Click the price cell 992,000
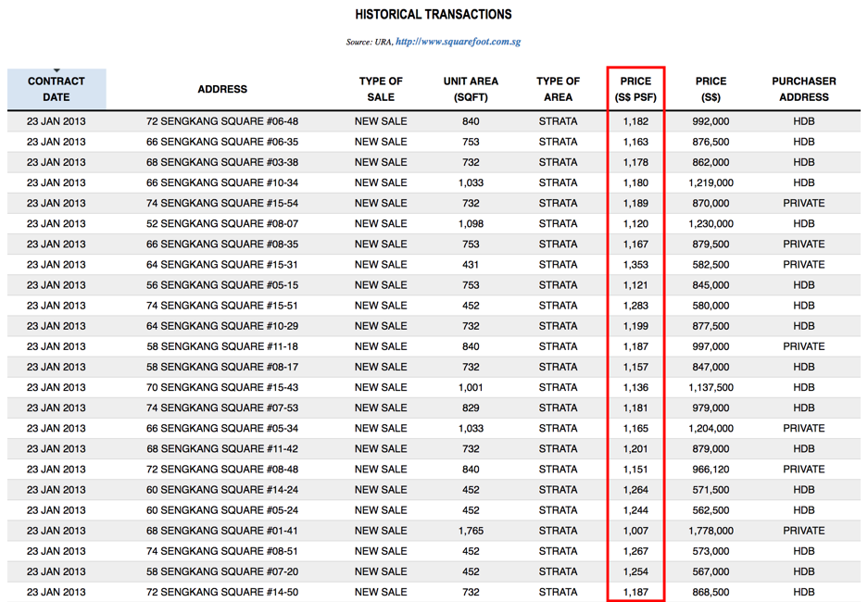 (x=711, y=121)
